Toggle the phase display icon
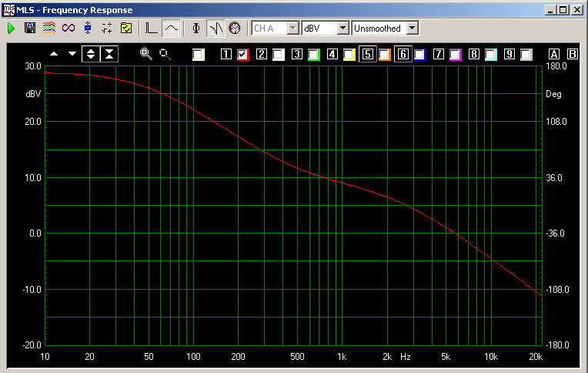This screenshot has height=373, width=588. 196,28
